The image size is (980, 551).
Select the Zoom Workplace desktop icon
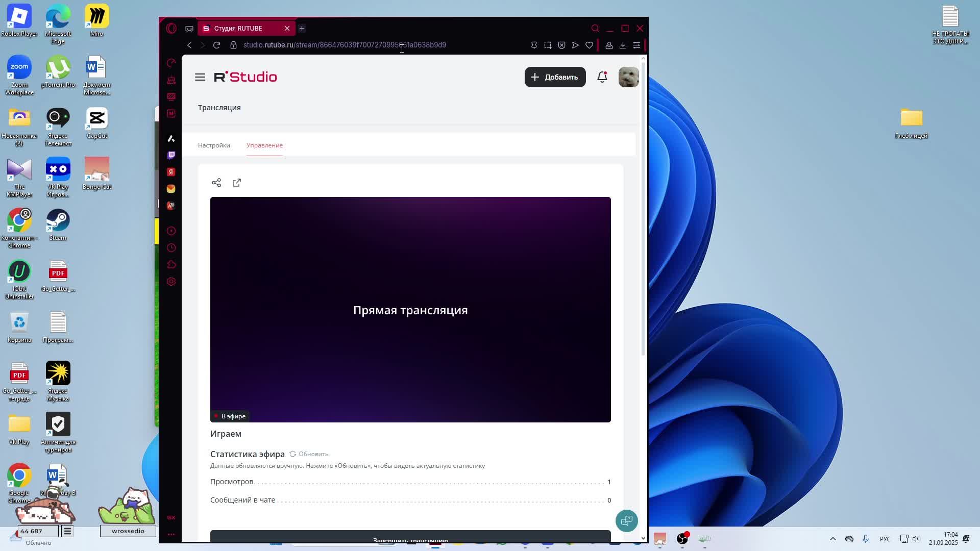(19, 76)
